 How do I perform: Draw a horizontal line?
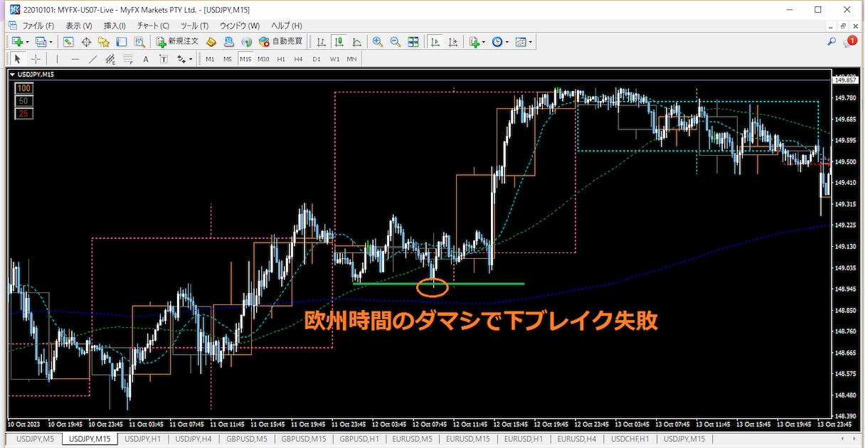coord(75,59)
